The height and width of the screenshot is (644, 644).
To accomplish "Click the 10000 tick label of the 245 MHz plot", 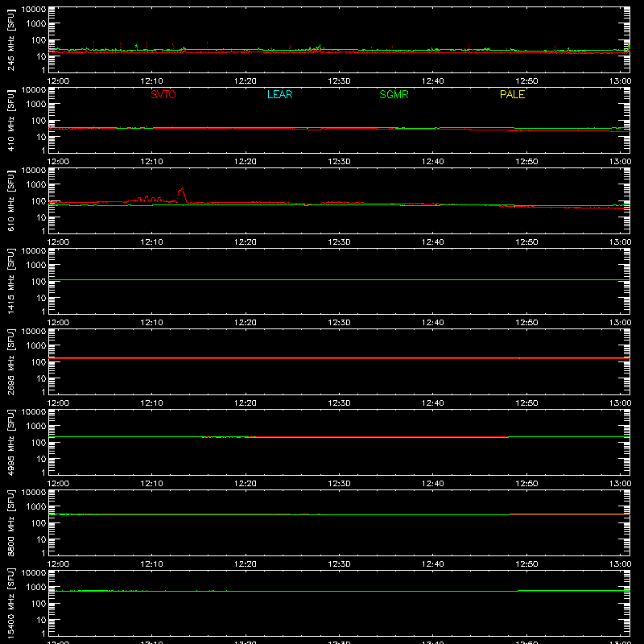I will [34, 10].
